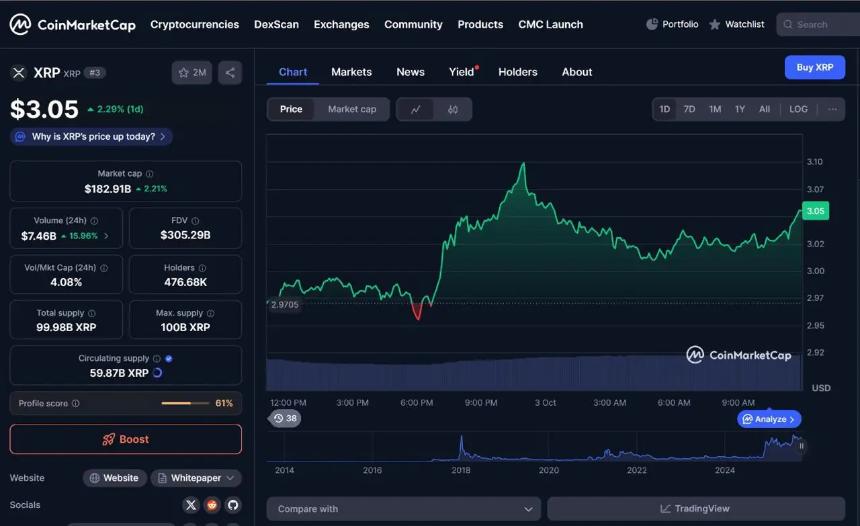Click the star watchlist button showing 2M
The image size is (860, 526).
pos(191,72)
